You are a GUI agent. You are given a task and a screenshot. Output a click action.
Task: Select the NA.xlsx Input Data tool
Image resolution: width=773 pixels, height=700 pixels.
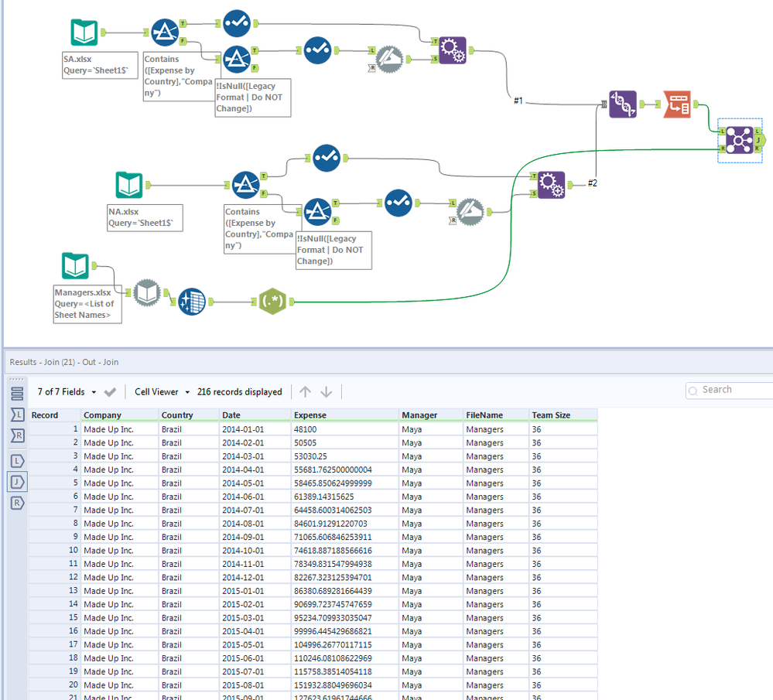tap(129, 185)
